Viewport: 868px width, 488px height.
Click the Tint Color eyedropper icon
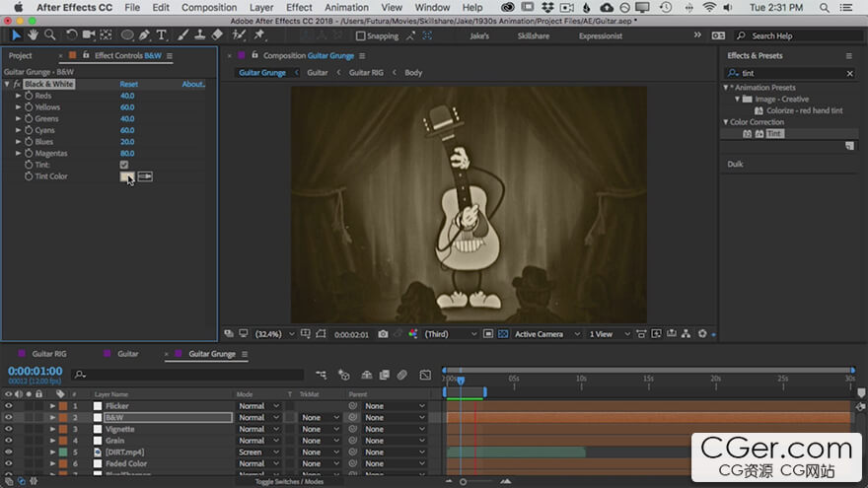pos(145,176)
